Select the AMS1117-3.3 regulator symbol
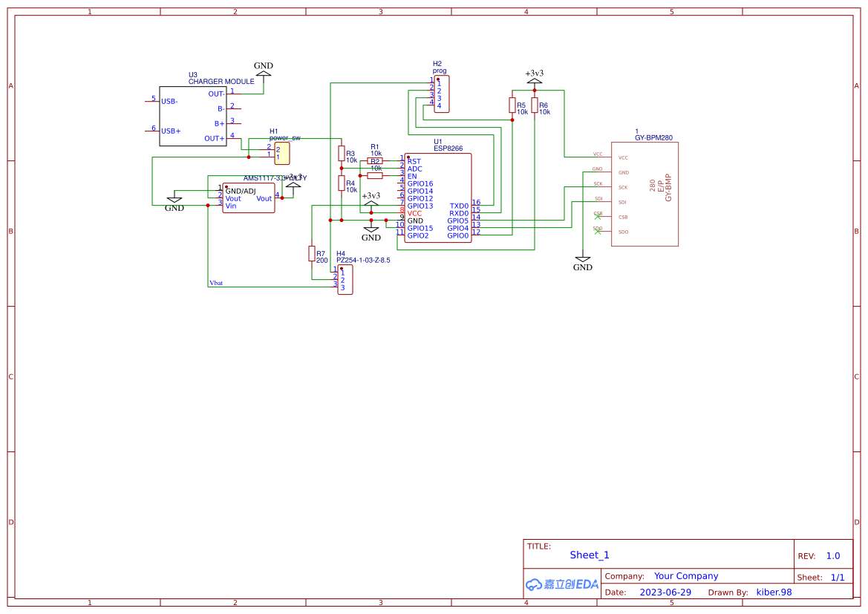The height and width of the screenshot is (614, 868). pos(249,197)
